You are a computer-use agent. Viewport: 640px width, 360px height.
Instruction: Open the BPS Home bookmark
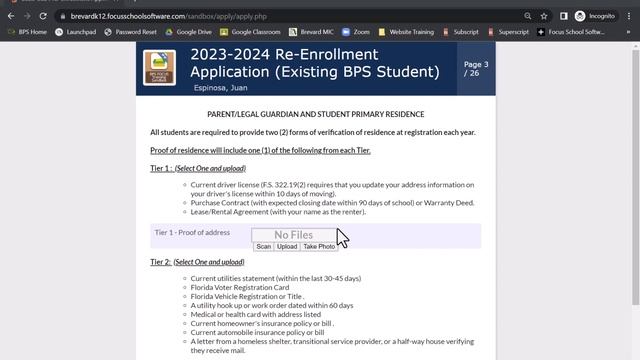(27, 32)
